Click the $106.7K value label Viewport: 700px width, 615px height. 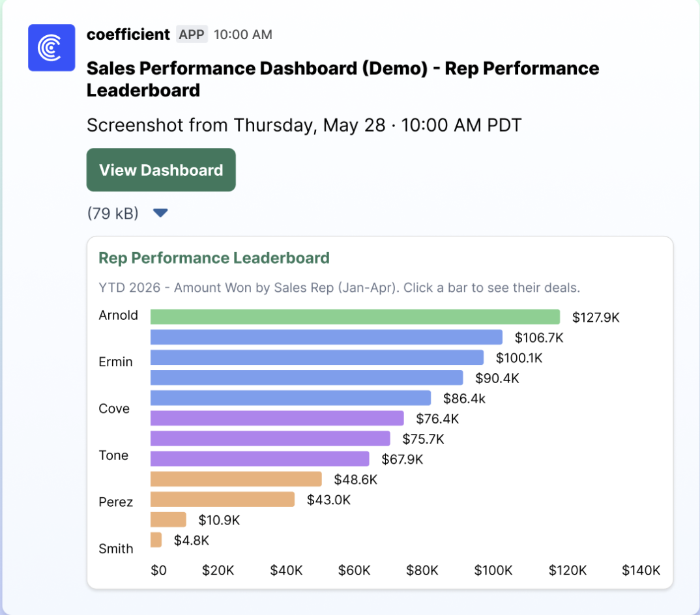point(539,337)
